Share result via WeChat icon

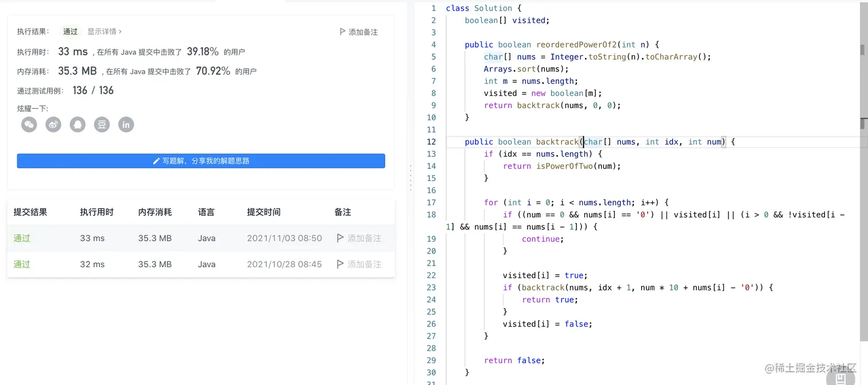[29, 124]
